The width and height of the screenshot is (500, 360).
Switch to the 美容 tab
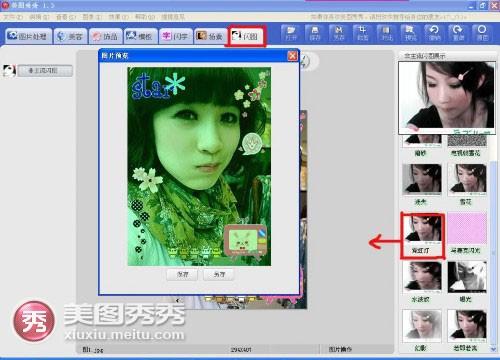(70, 36)
